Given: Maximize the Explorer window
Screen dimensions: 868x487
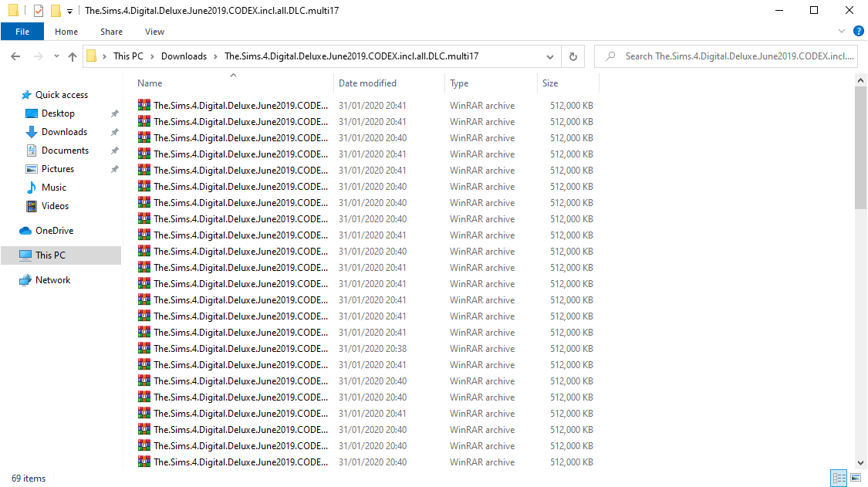Looking at the screenshot, I should click(x=814, y=11).
